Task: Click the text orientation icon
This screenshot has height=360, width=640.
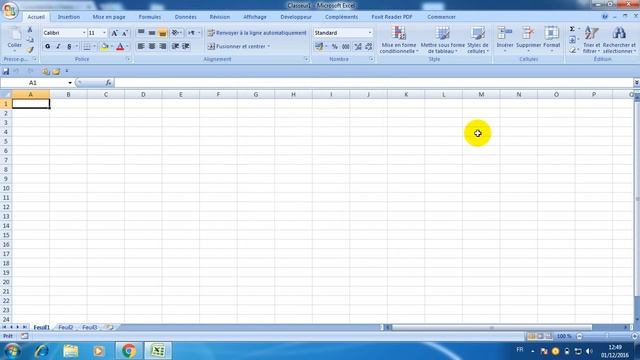Action: (x=176, y=33)
